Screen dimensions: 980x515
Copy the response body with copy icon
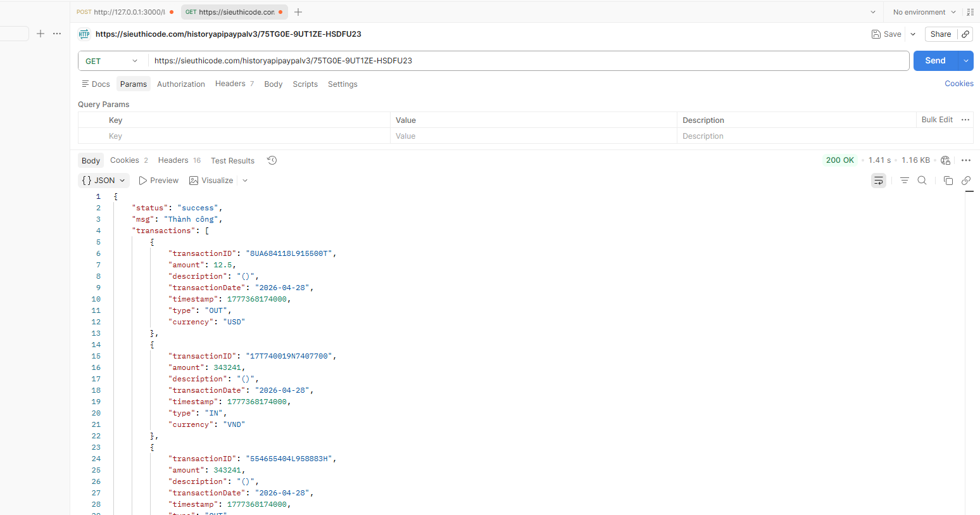coord(948,181)
